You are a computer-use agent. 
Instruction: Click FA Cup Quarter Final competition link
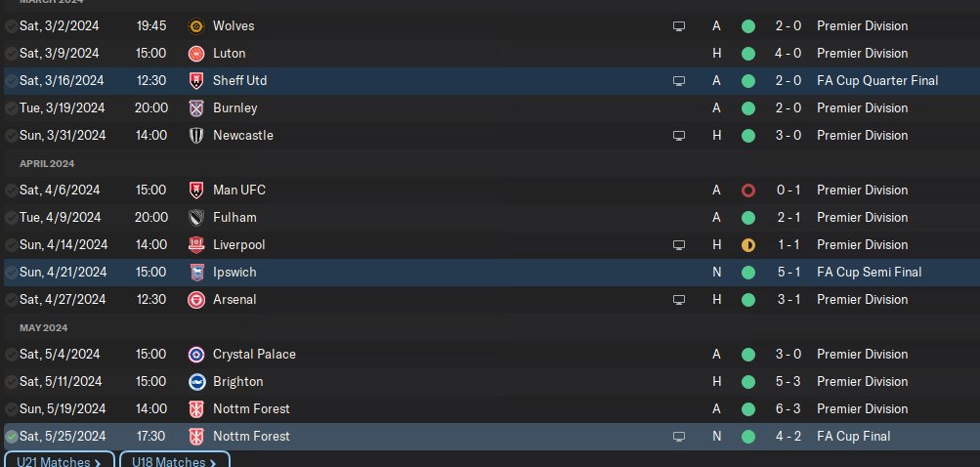click(876, 81)
